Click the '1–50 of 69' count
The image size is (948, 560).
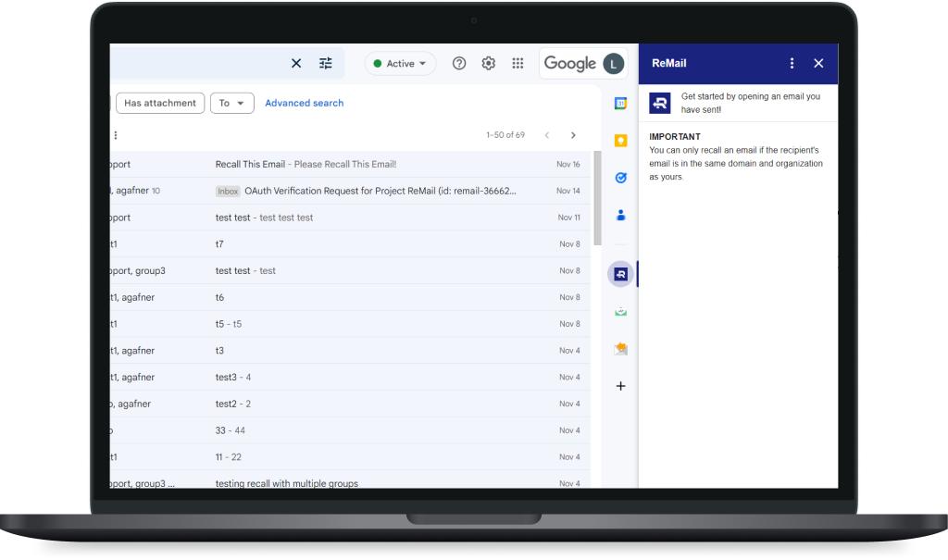pyautogui.click(x=505, y=135)
